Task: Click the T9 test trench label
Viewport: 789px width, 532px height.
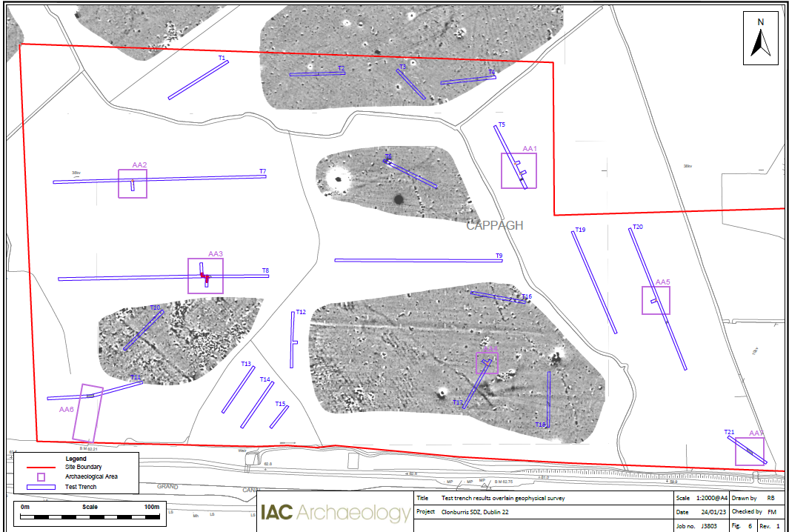Action: click(499, 256)
